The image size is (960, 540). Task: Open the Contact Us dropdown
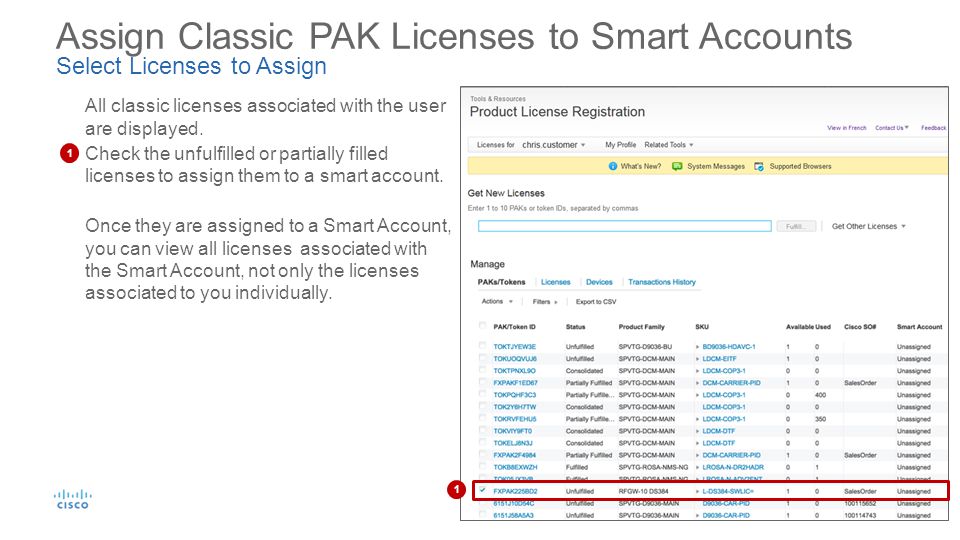pos(891,128)
